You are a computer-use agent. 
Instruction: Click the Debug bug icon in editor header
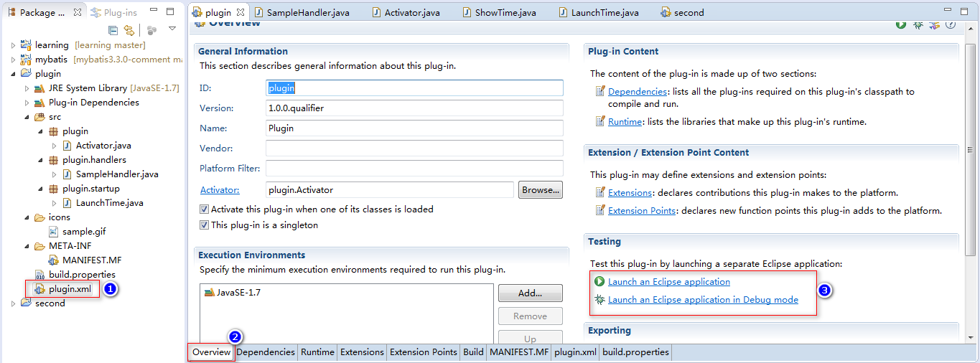[918, 25]
